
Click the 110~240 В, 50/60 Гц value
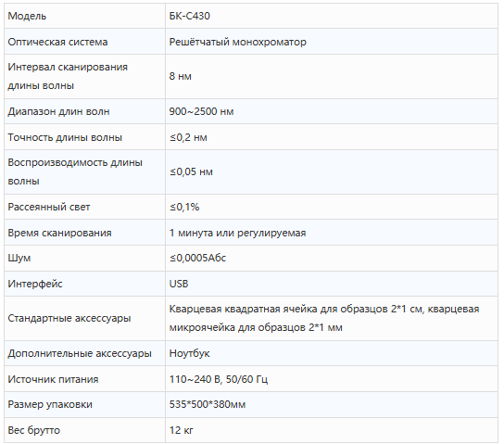point(219,379)
